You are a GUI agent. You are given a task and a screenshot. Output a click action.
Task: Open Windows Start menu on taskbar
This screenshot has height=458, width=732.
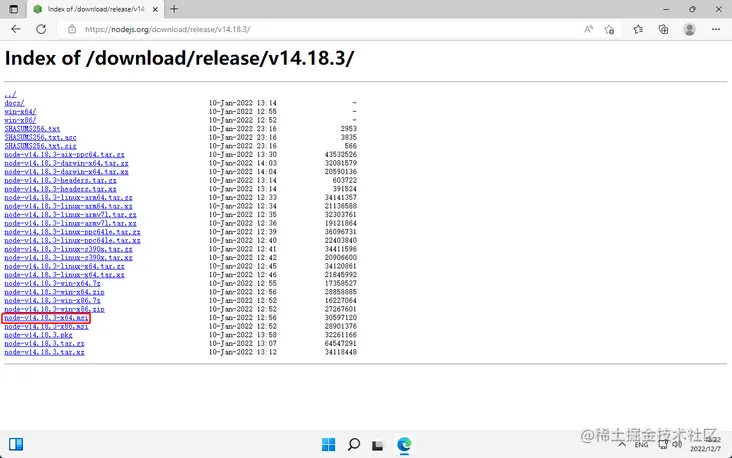click(x=329, y=444)
